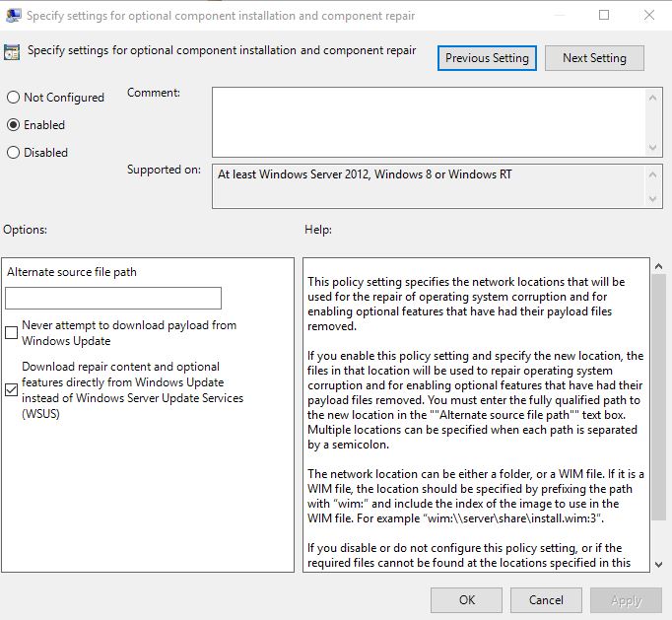This screenshot has width=672, height=620.
Task: Uncheck Download repair content from Windows Update
Action: (12, 390)
